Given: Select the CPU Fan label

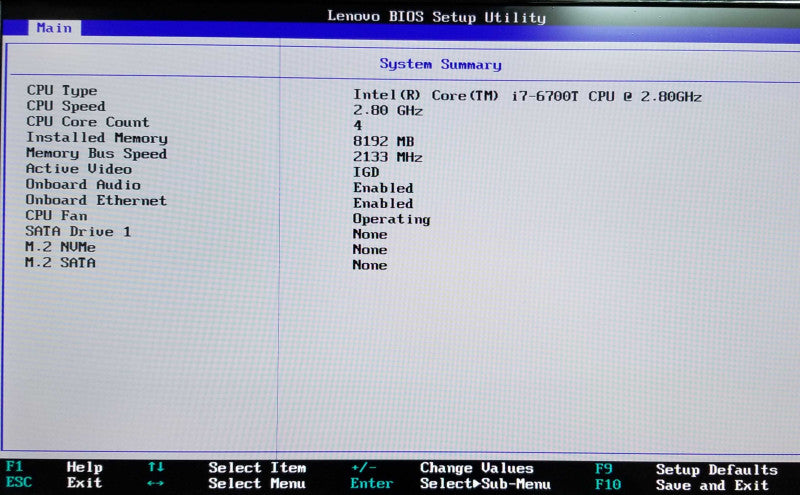Looking at the screenshot, I should coord(57,215).
